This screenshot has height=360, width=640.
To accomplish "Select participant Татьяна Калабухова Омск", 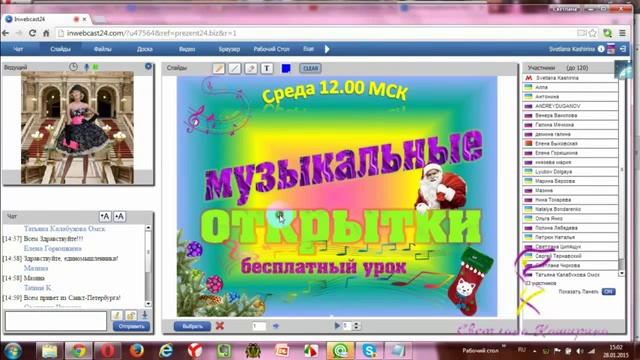I will click(x=570, y=275).
